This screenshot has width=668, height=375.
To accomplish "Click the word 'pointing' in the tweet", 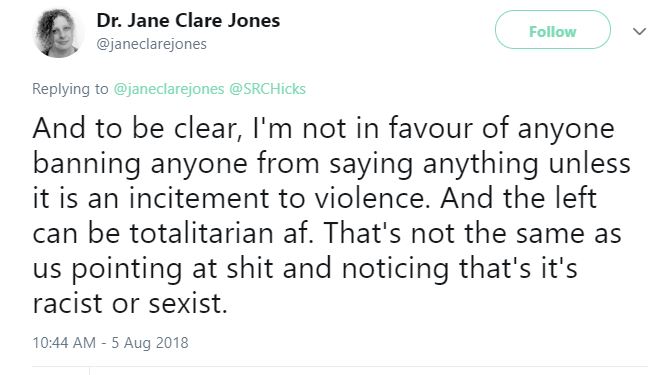I will click(126, 269).
